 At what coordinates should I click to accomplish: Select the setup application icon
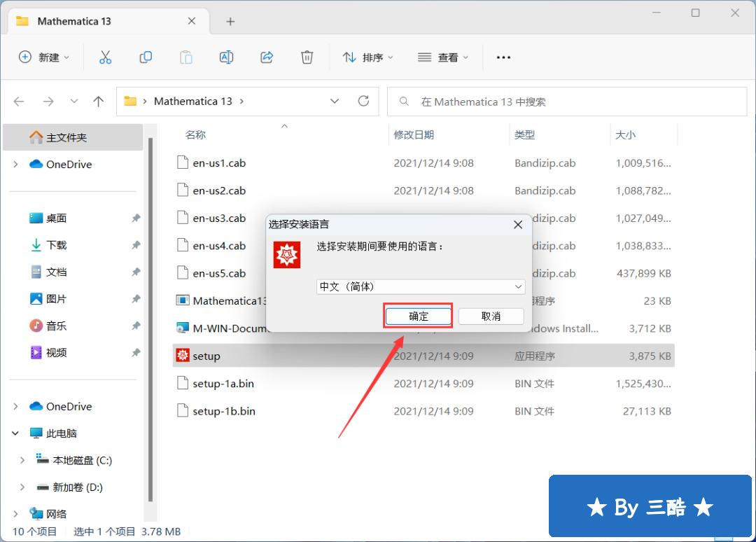[182, 356]
